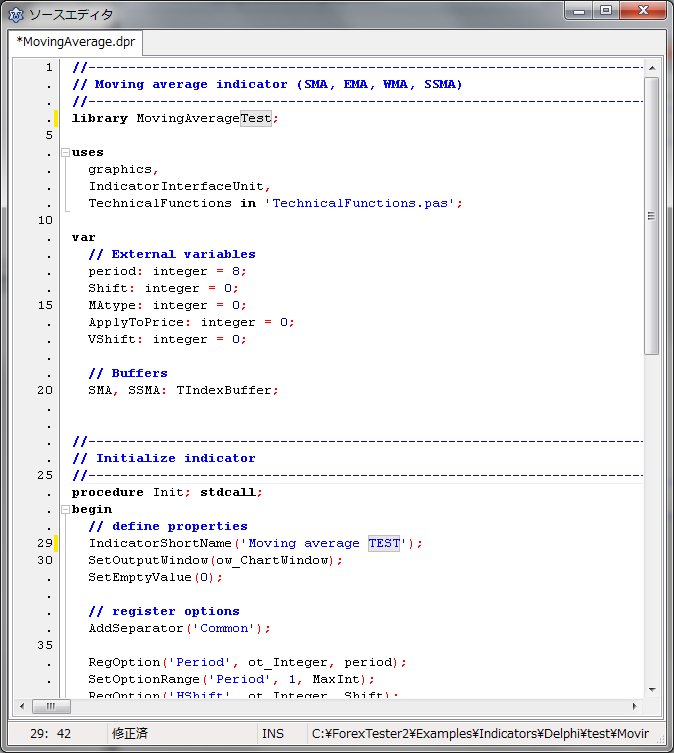674x753 pixels.
Task: Minimize the source editor window
Action: tap(579, 11)
